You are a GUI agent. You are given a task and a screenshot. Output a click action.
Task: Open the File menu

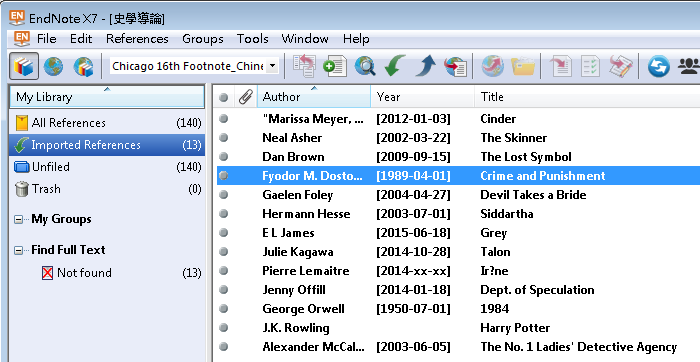click(46, 39)
